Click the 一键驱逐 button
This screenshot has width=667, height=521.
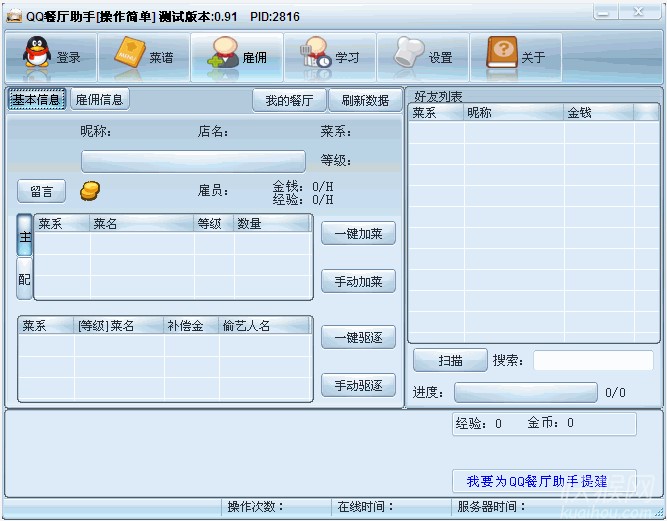(359, 337)
